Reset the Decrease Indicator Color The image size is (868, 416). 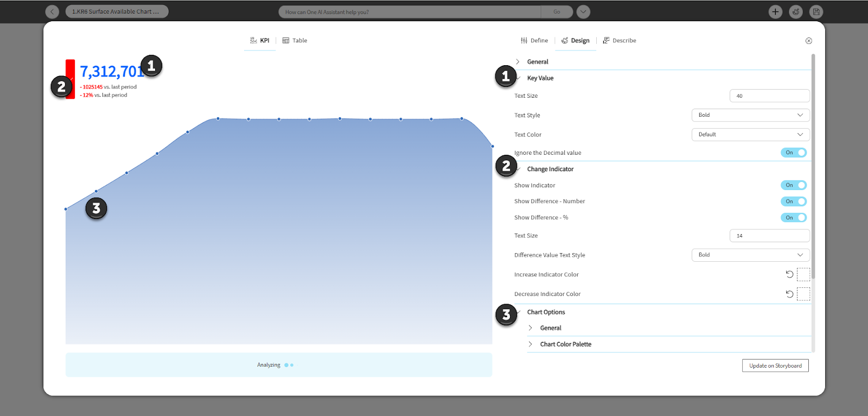point(789,294)
